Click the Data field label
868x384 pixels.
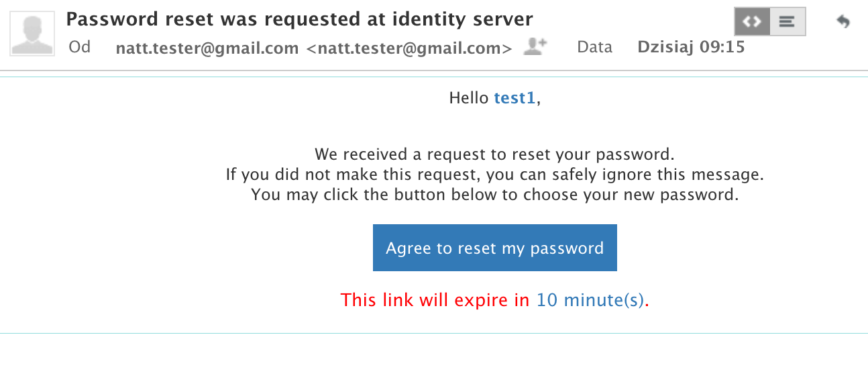(595, 47)
